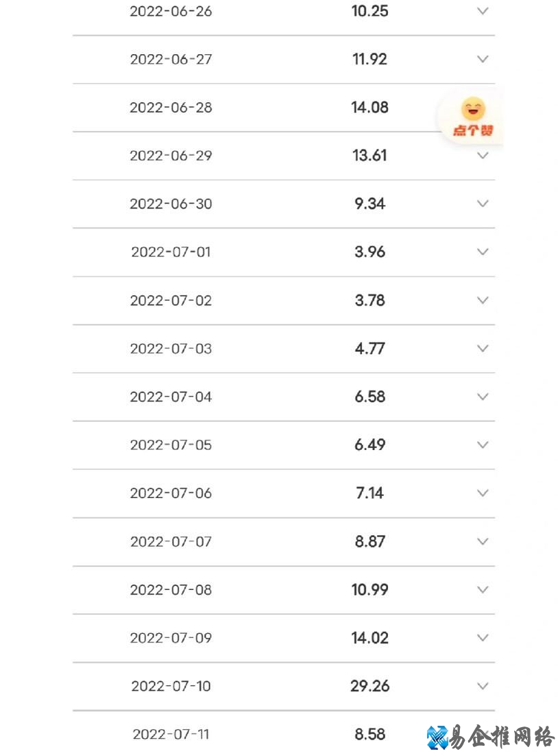This screenshot has height=756, width=558.
Task: Show details for 2022-07-02 entry
Action: (483, 300)
